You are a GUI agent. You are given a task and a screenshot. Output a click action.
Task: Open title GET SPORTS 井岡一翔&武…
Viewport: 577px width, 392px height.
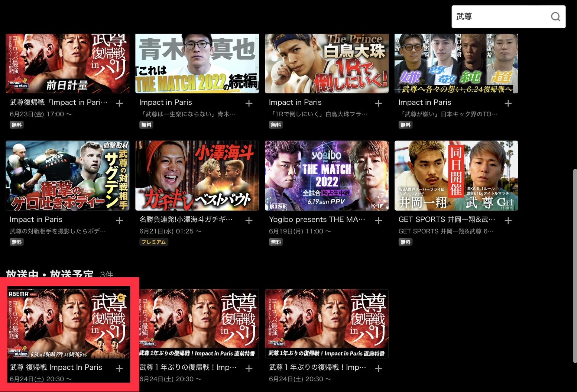pyautogui.click(x=447, y=220)
